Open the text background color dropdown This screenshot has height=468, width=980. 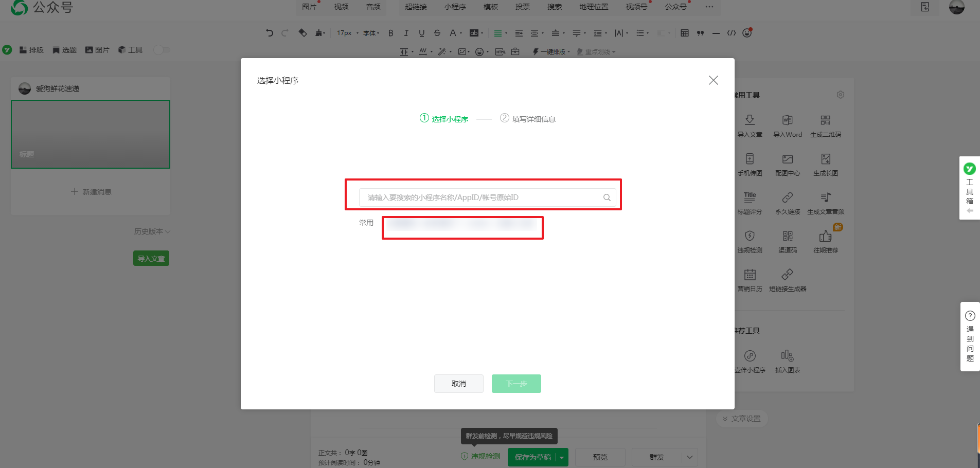tap(476, 33)
